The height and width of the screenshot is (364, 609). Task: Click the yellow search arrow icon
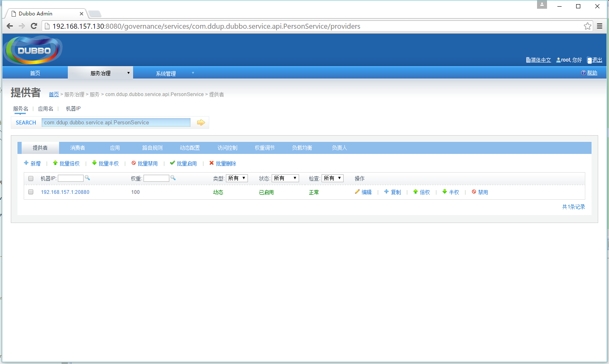pyautogui.click(x=201, y=122)
